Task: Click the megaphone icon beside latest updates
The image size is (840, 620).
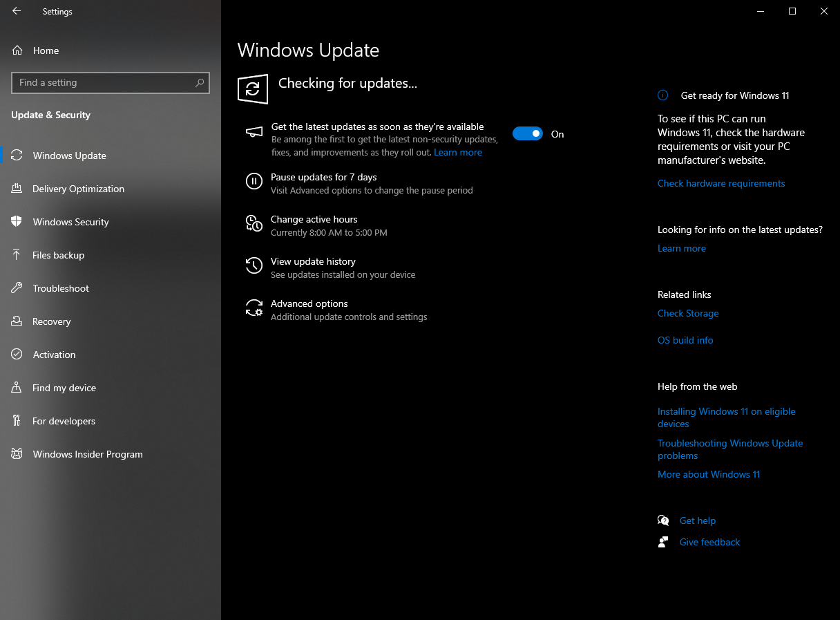Action: (x=254, y=132)
